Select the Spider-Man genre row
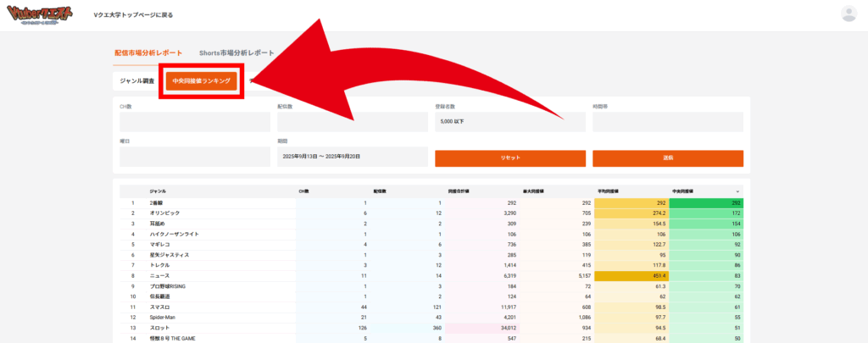 163,317
